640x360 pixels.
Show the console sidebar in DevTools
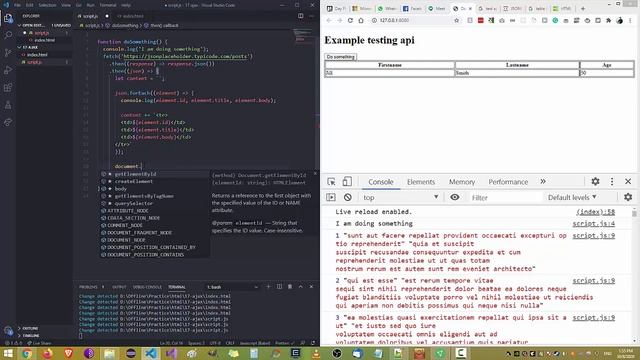[x=331, y=198]
